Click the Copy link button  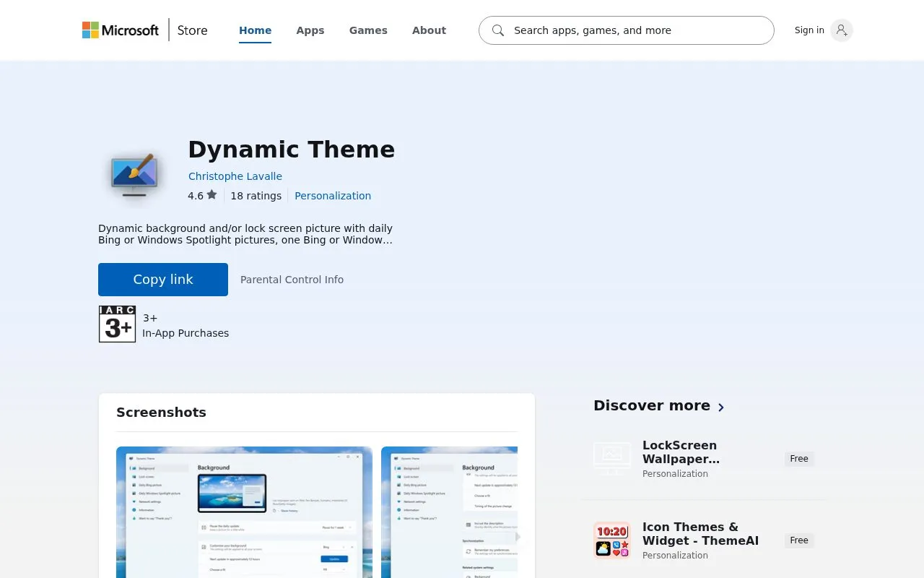coord(163,280)
